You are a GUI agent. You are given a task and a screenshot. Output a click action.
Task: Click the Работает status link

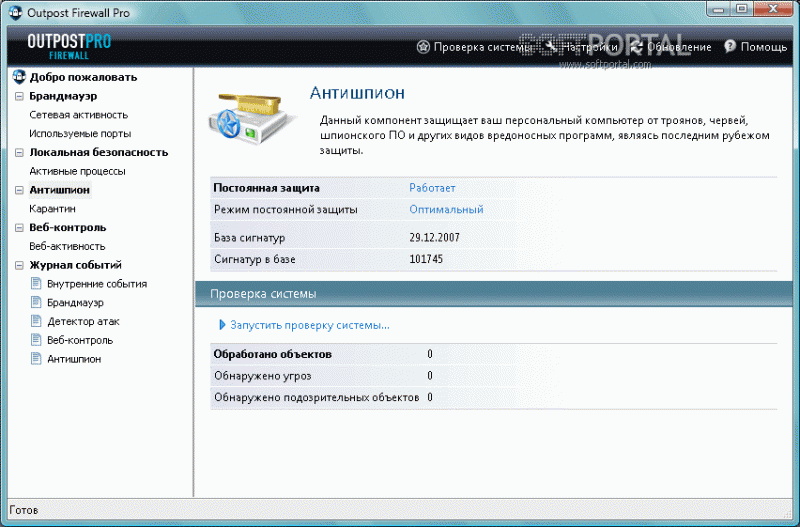click(x=432, y=188)
